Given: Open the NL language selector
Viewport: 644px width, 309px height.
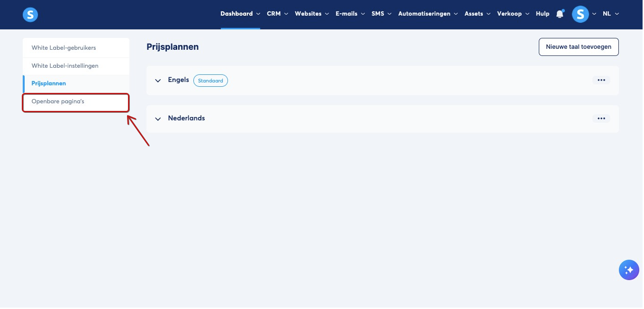Looking at the screenshot, I should pos(611,14).
